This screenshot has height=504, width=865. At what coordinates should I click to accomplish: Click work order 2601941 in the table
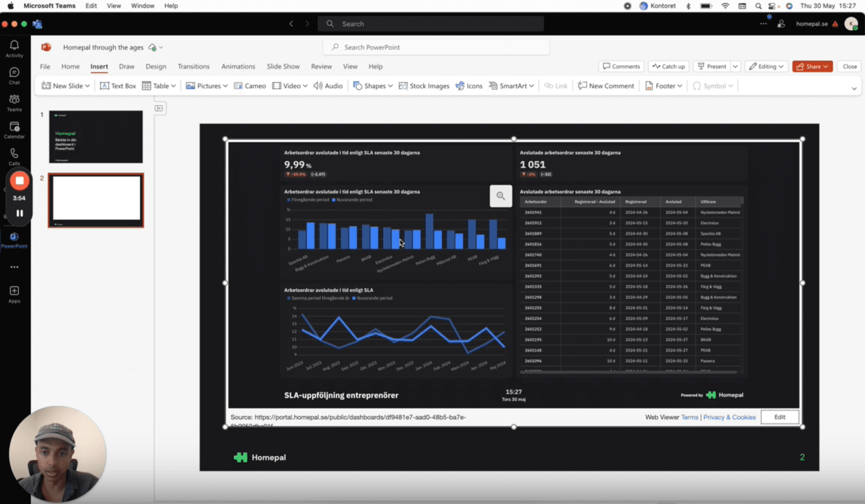point(533,212)
